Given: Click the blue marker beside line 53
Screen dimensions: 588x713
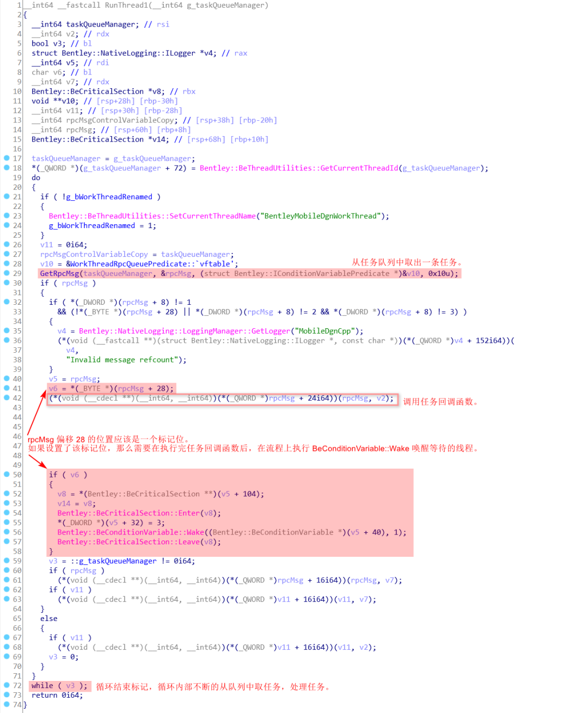Looking at the screenshot, I should click(7, 503).
